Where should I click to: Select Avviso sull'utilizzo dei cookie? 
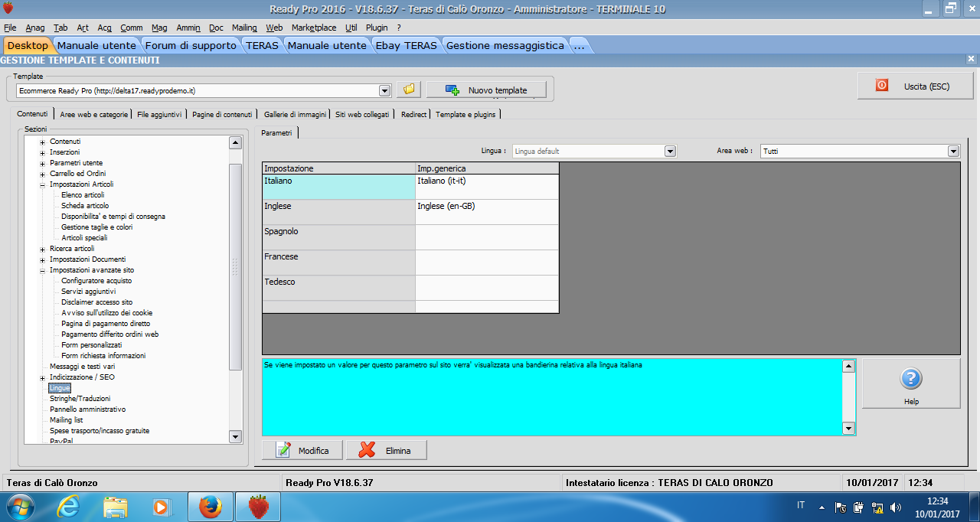pos(107,313)
